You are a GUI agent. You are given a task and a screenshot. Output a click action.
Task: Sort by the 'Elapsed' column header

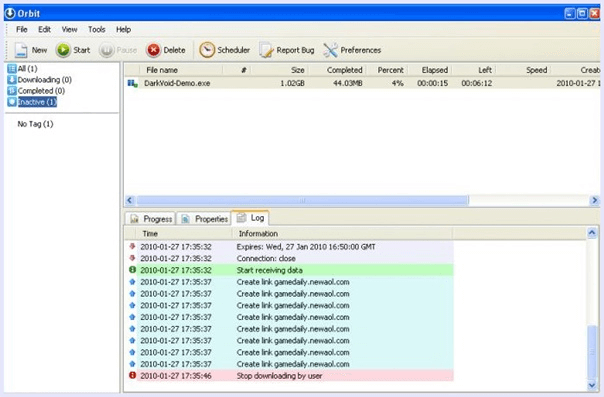pyautogui.click(x=435, y=70)
